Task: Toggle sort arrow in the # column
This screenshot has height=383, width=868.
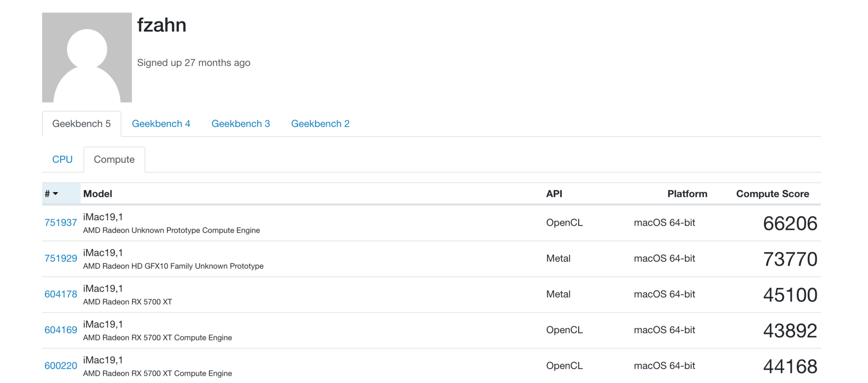Action: tap(55, 194)
